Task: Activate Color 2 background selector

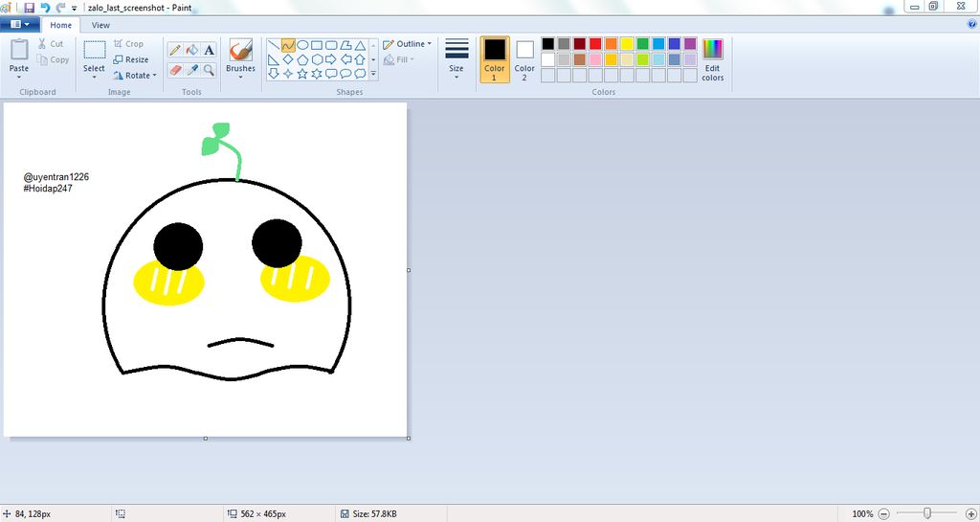Action: [x=524, y=59]
